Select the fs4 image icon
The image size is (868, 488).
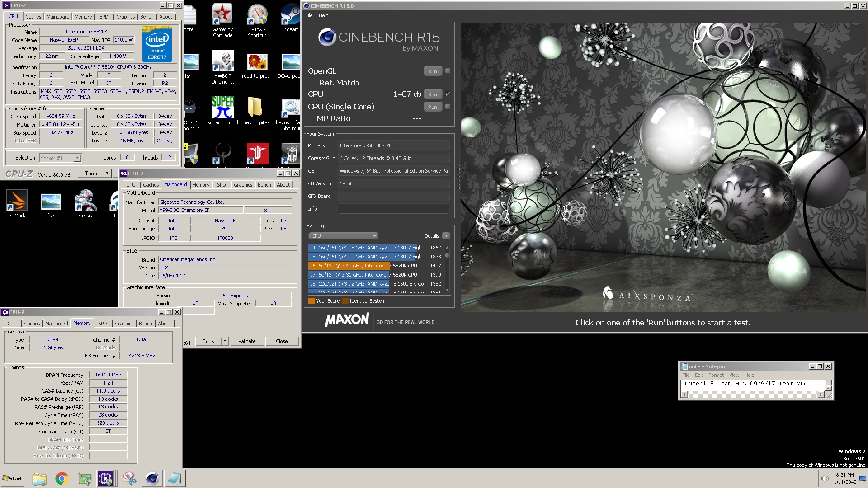click(x=191, y=66)
